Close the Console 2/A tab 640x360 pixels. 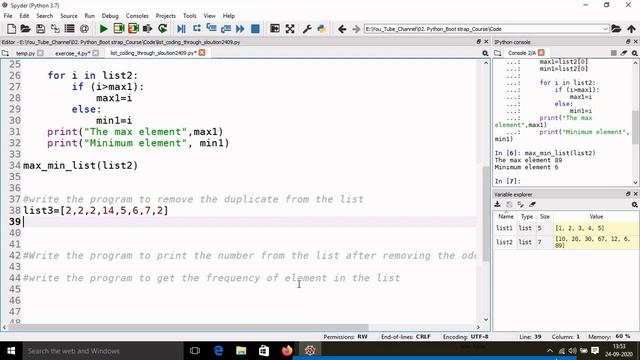click(541, 53)
